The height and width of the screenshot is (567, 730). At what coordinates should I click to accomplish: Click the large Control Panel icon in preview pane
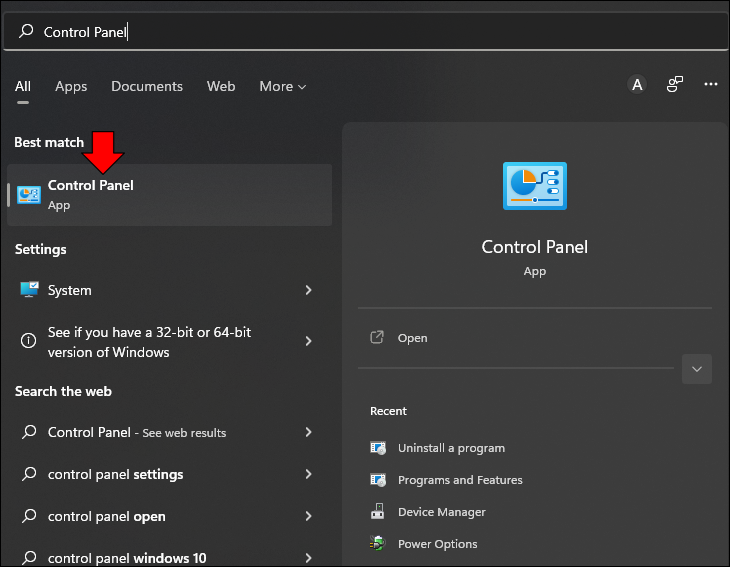coord(534,186)
